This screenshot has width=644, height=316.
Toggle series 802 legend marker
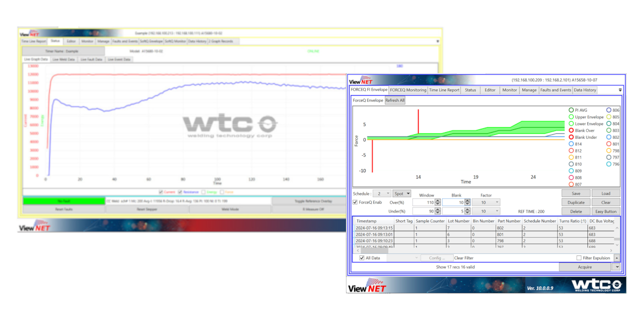point(609,137)
